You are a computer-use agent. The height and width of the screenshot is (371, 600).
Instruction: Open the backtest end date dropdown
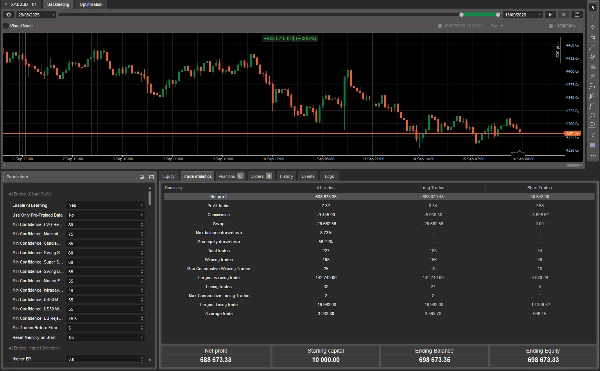pyautogui.click(x=523, y=15)
